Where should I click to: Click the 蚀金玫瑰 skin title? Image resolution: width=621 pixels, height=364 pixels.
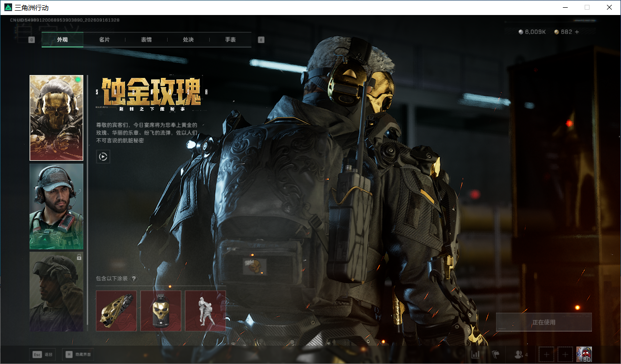coord(152,92)
